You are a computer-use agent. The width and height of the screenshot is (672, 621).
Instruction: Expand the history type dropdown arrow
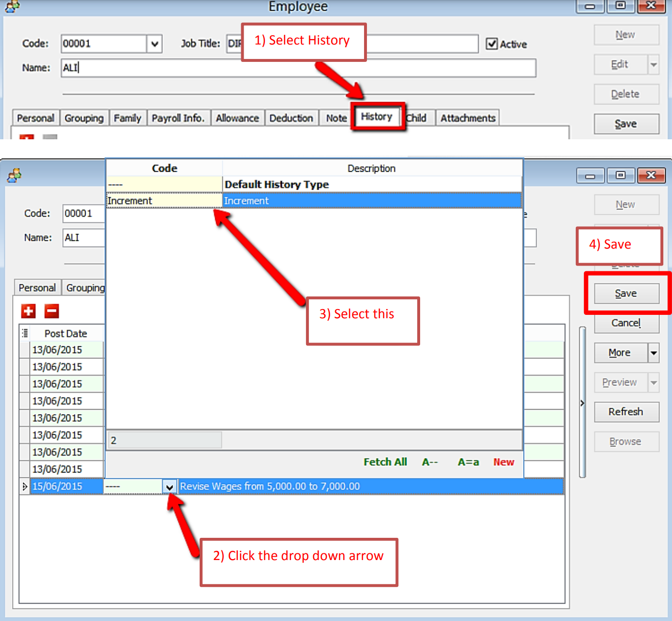click(169, 487)
